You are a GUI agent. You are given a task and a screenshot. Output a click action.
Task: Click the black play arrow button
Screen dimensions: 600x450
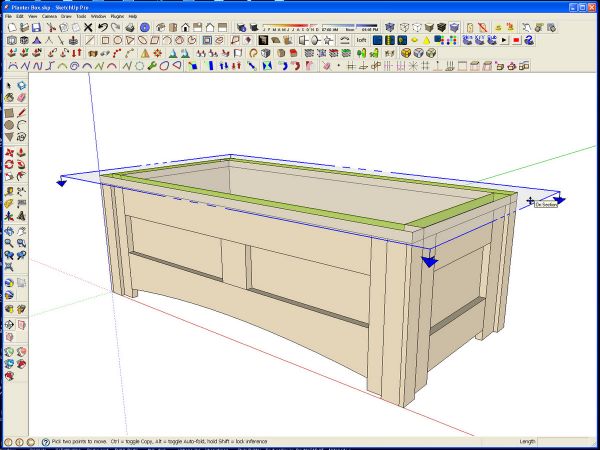coord(504,40)
